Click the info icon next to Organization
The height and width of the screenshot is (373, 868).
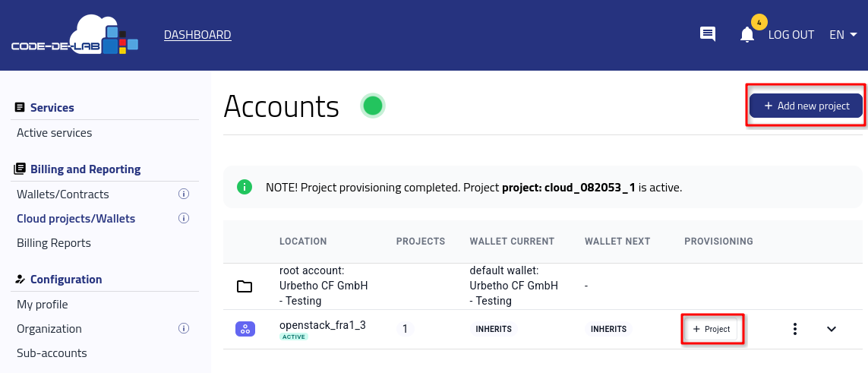point(184,328)
